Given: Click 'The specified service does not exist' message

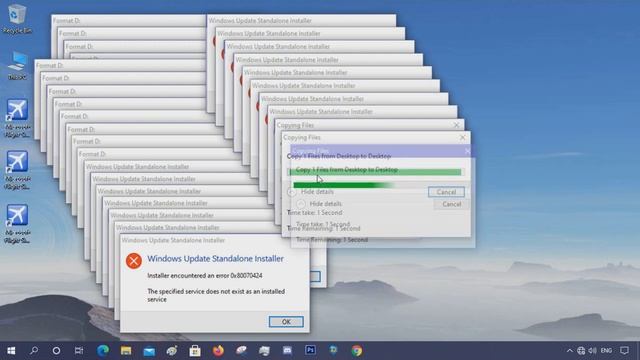Looking at the screenshot, I should tap(216, 296).
